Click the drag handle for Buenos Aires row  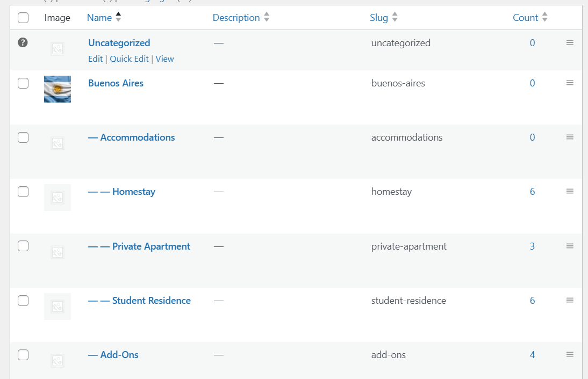coord(570,83)
